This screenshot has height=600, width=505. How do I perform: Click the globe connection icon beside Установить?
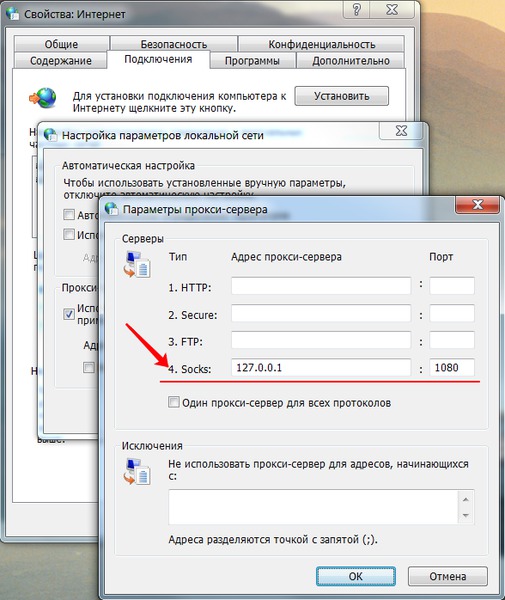(x=43, y=98)
